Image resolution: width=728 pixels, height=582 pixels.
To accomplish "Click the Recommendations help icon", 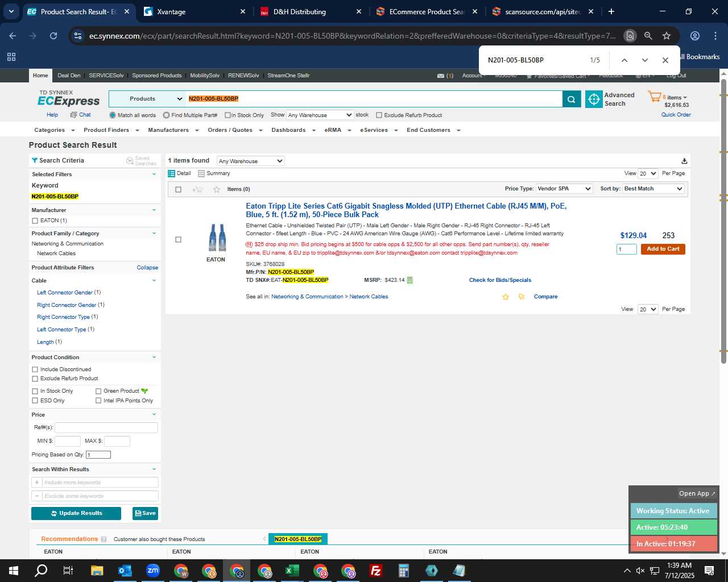I will tap(104, 539).
